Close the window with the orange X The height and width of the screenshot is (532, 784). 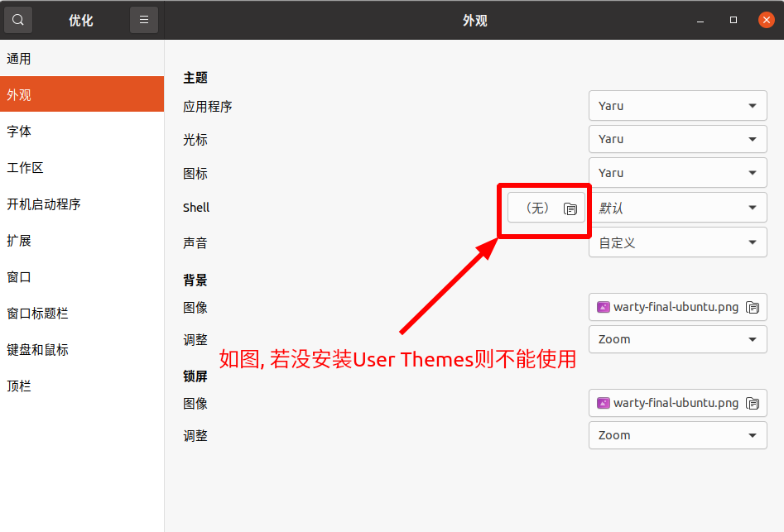(766, 20)
